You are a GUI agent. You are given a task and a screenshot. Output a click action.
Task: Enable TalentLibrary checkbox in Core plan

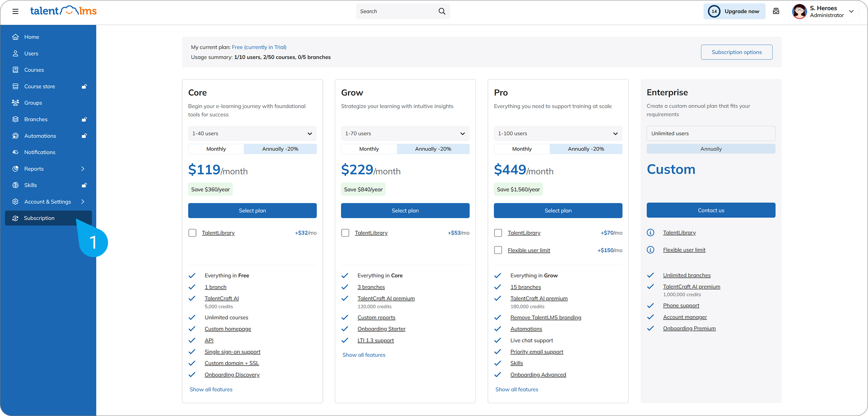192,233
